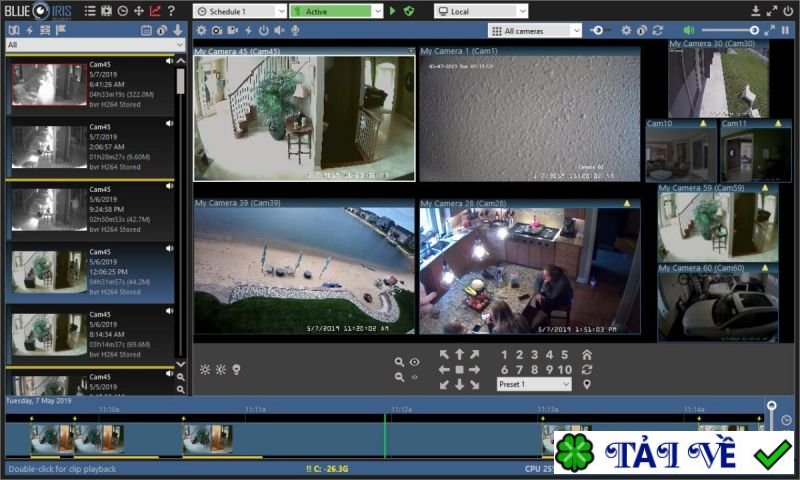Open the filmstrip clips icon in top bar
The height and width of the screenshot is (480, 800).
(106, 11)
